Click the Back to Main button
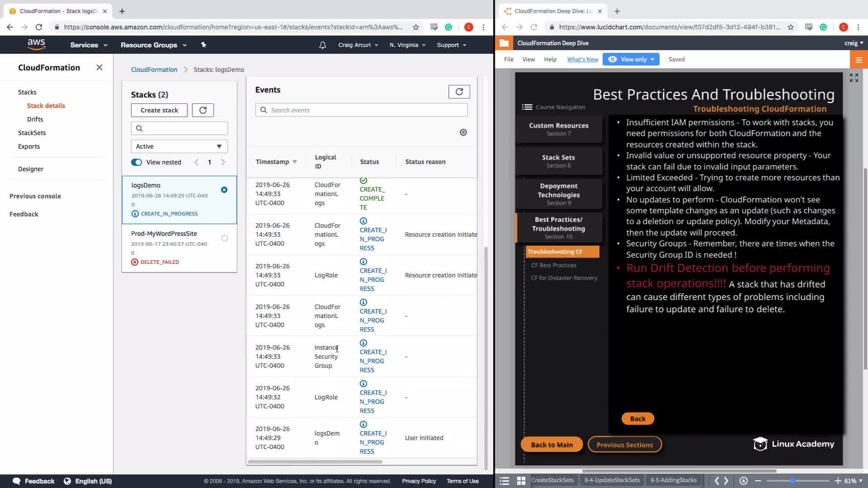This screenshot has height=488, width=868. tap(552, 445)
